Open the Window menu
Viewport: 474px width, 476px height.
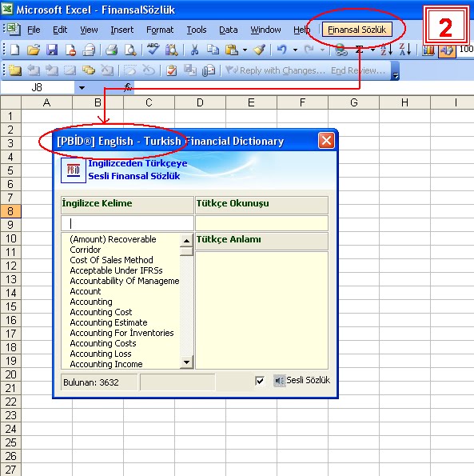[265, 30]
